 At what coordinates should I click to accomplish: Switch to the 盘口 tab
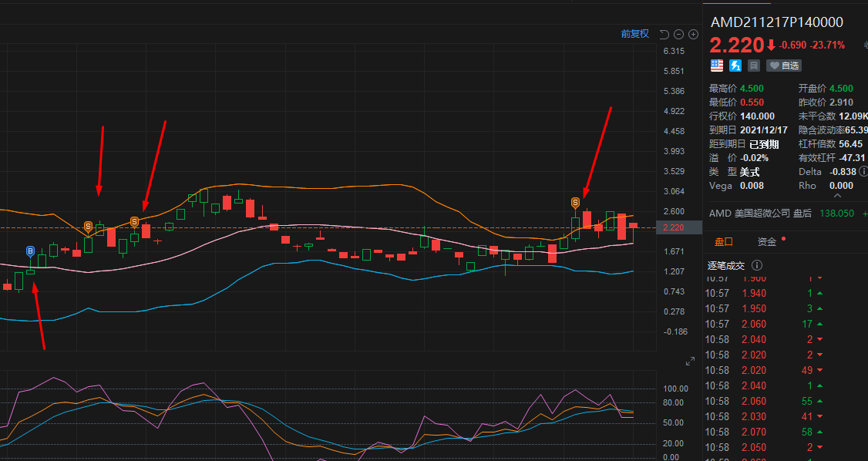pyautogui.click(x=724, y=241)
